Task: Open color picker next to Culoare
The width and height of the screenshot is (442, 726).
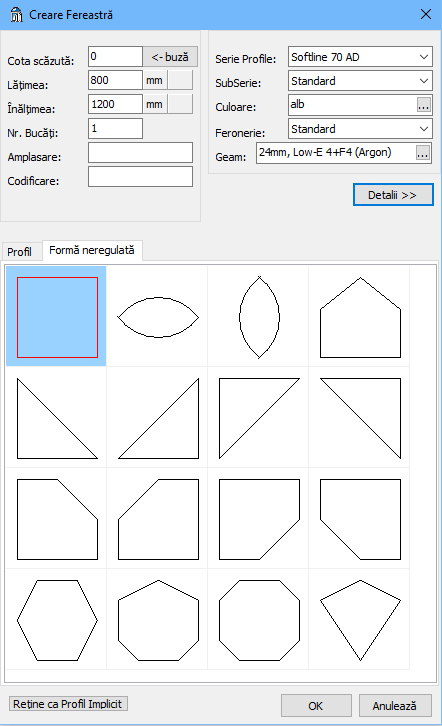Action: tap(423, 105)
